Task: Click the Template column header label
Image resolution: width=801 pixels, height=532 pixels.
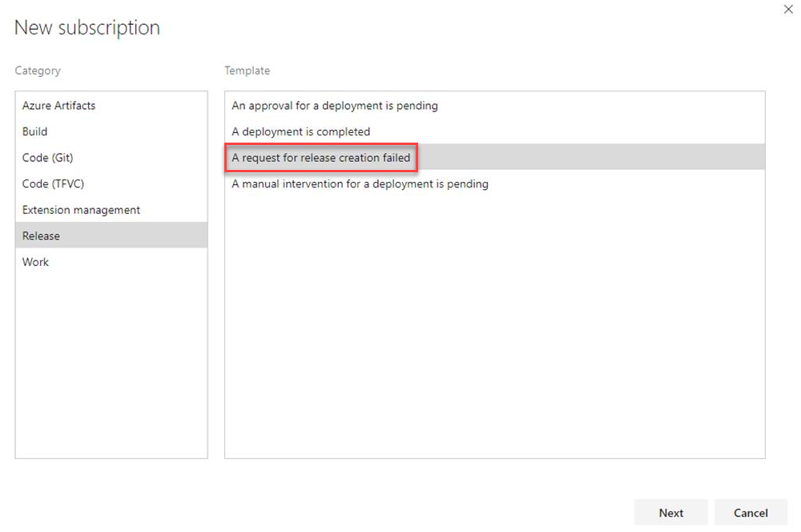Action: coord(247,71)
